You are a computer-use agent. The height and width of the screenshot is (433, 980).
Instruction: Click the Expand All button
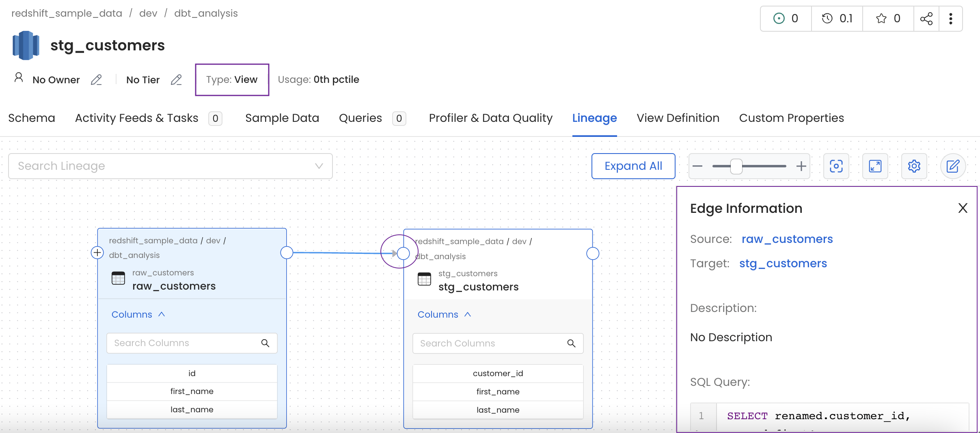[633, 166]
